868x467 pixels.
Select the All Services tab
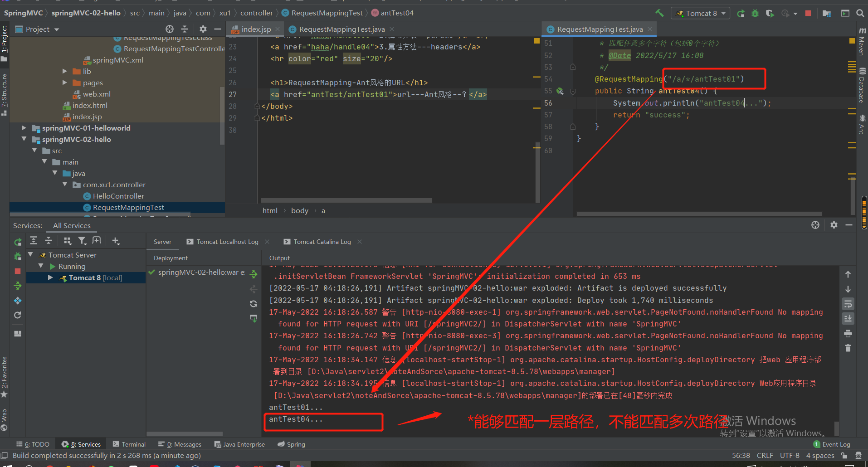[72, 225]
